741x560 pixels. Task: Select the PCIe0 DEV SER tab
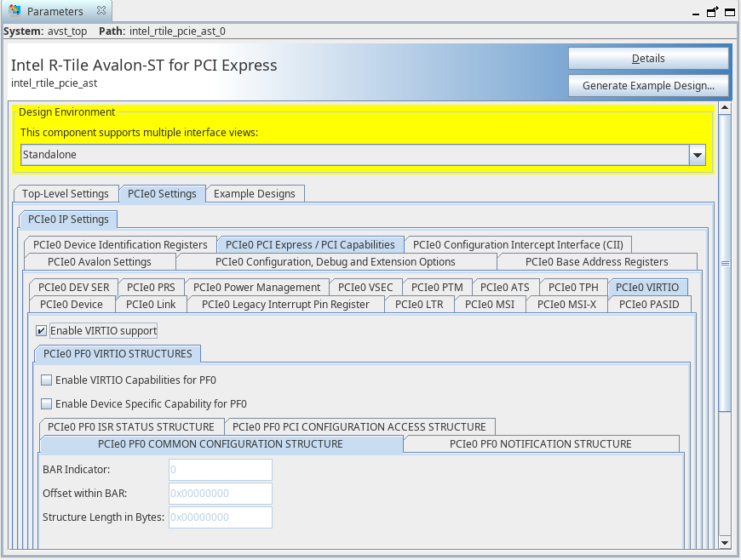(74, 287)
